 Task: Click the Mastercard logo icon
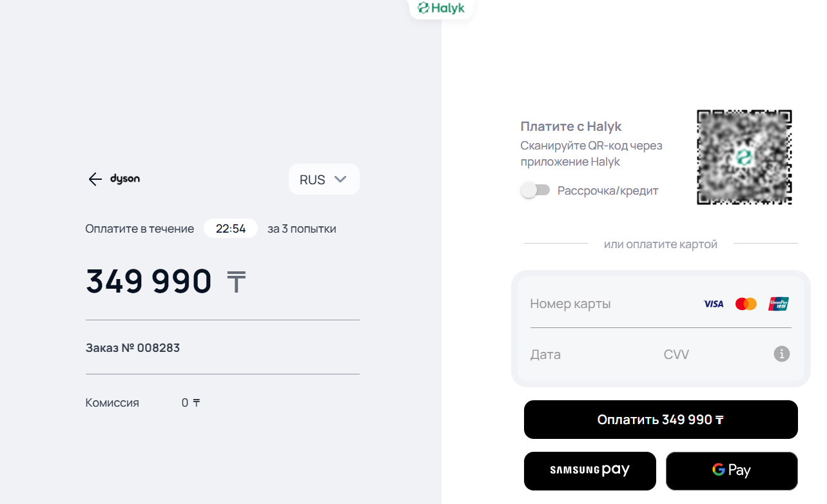click(746, 304)
